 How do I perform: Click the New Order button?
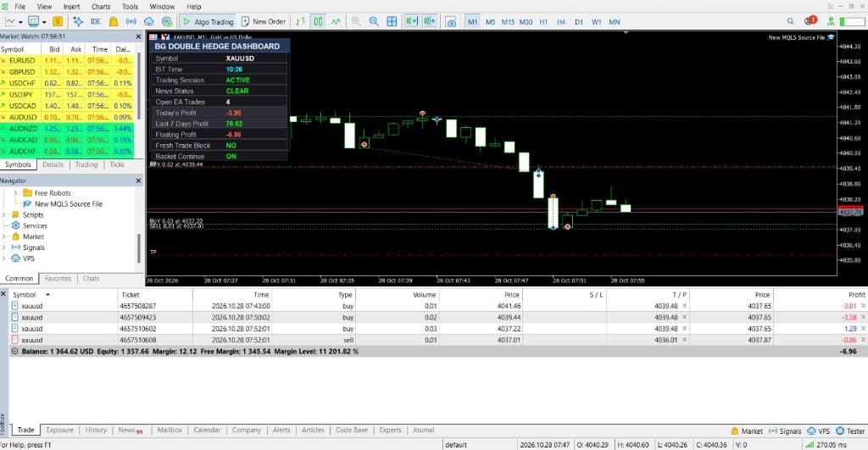(x=264, y=21)
